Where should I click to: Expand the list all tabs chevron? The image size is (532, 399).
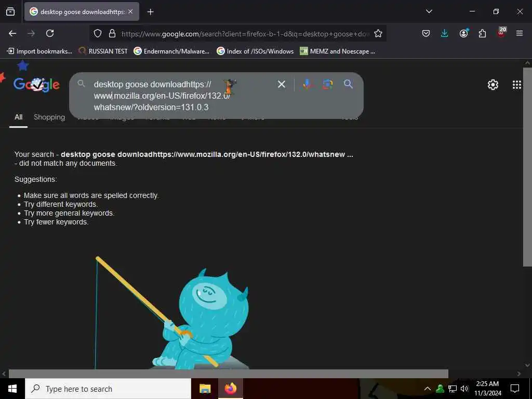429,11
